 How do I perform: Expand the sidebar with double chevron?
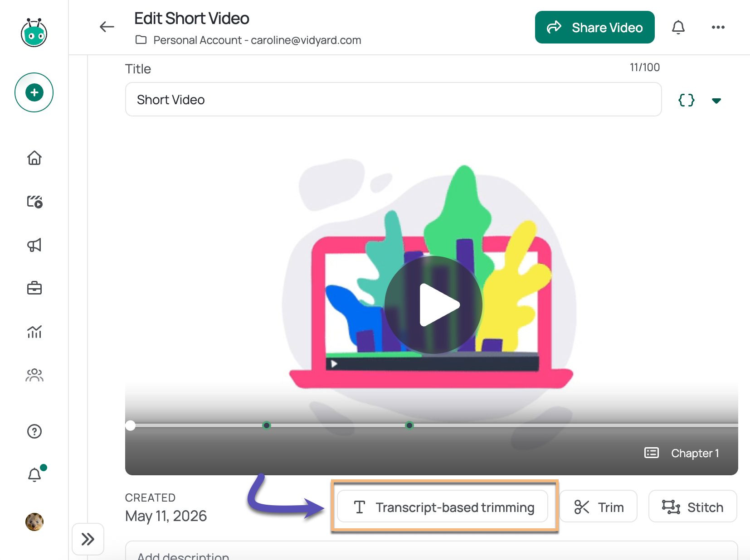click(x=88, y=539)
